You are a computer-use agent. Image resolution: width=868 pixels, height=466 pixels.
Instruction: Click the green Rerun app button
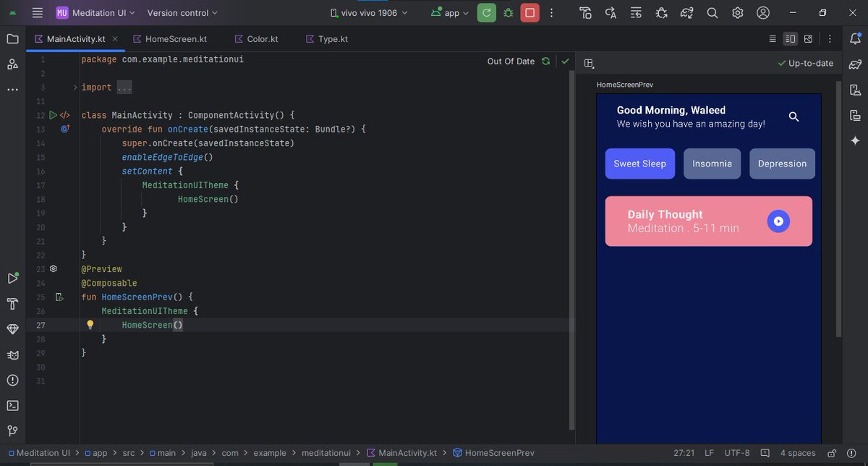click(487, 13)
